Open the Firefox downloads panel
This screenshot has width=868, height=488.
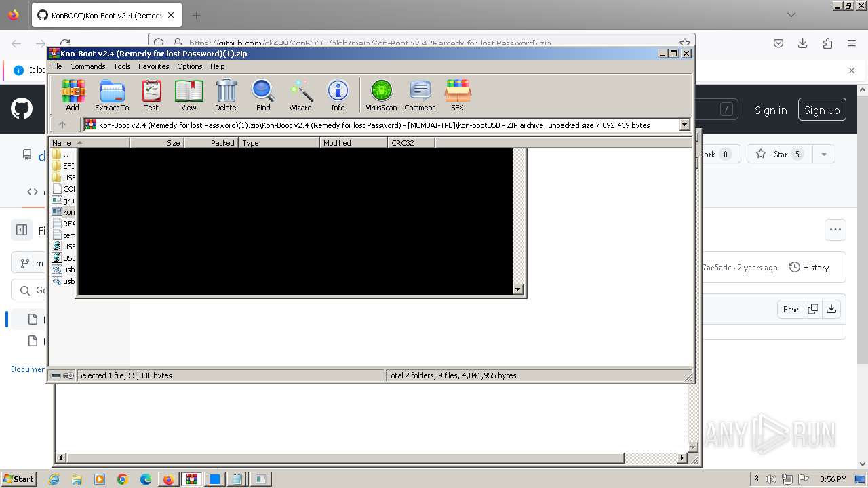803,43
